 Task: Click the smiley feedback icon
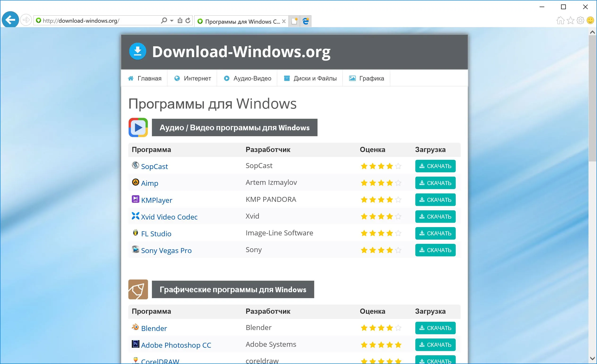point(590,20)
